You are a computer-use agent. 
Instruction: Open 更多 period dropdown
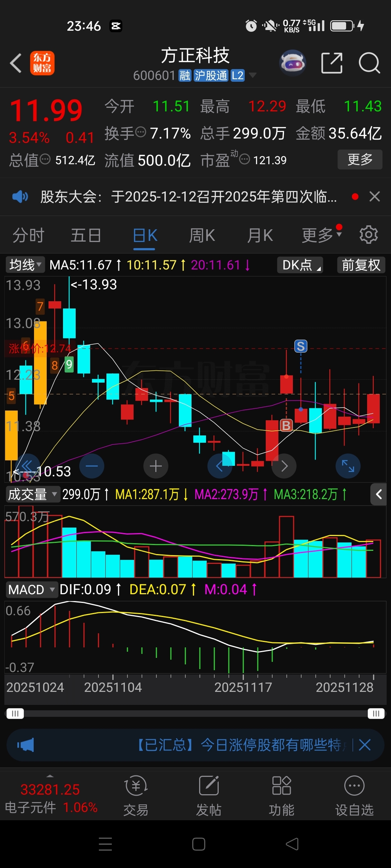pyautogui.click(x=321, y=235)
